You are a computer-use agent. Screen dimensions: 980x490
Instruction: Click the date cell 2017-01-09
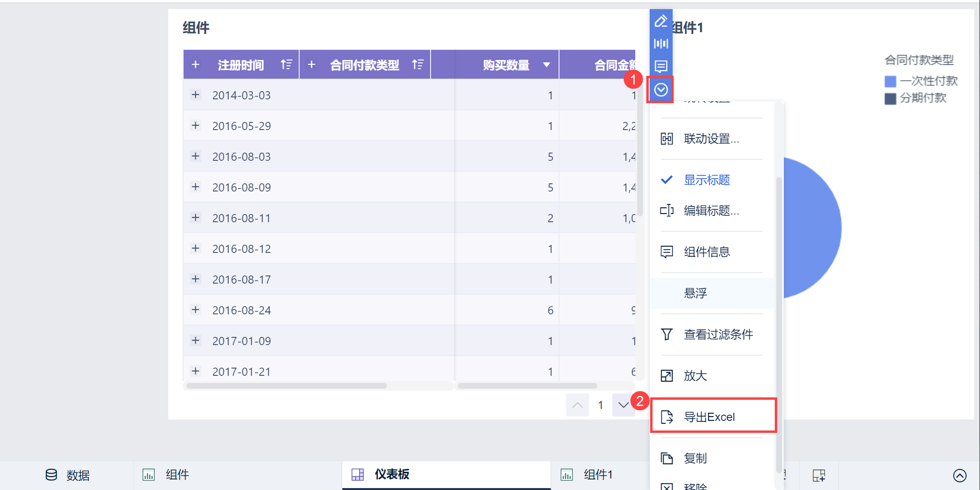(x=242, y=341)
